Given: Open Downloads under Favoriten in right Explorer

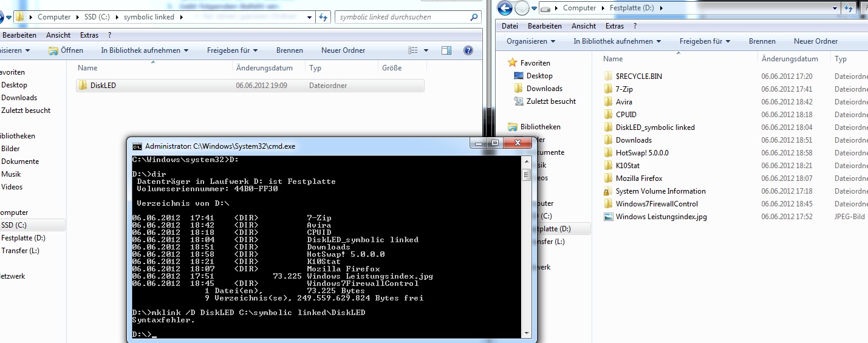Looking at the screenshot, I should (538, 89).
